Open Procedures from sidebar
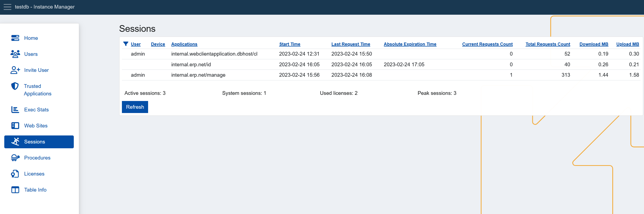Screen dimensions: 644x214 pyautogui.click(x=37, y=158)
